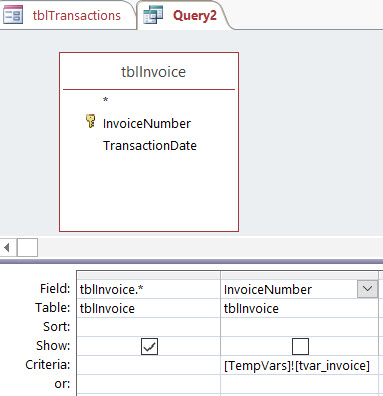Uncheck Show for tblInvoice.* column
The width and height of the screenshot is (383, 396).
pos(149,347)
